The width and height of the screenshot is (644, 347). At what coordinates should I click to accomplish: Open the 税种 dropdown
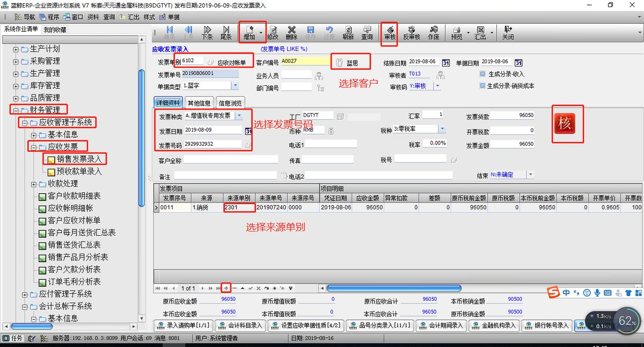pyautogui.click(x=442, y=129)
